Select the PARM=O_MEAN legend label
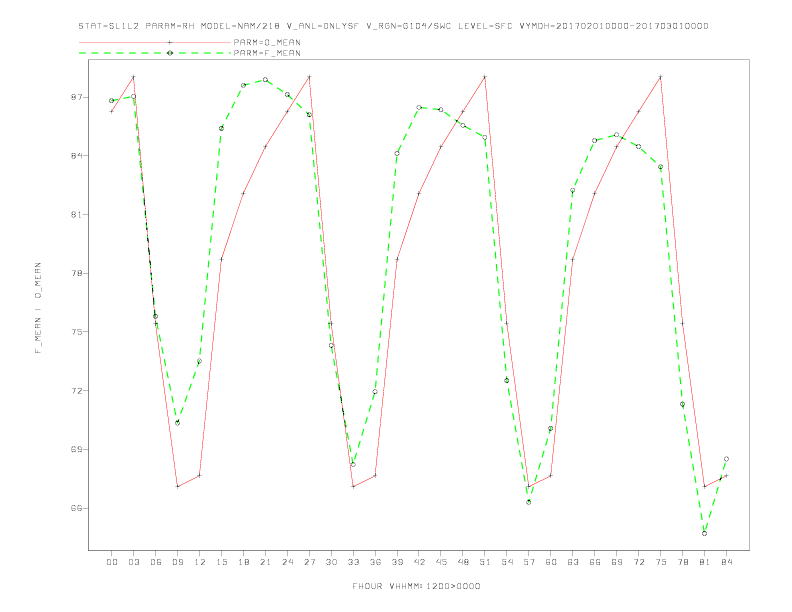 (x=267, y=42)
